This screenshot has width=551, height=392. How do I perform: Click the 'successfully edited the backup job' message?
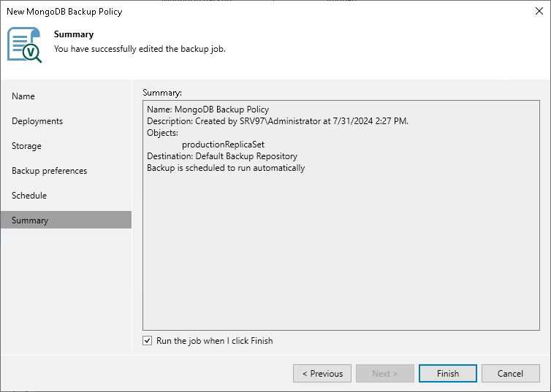point(140,49)
